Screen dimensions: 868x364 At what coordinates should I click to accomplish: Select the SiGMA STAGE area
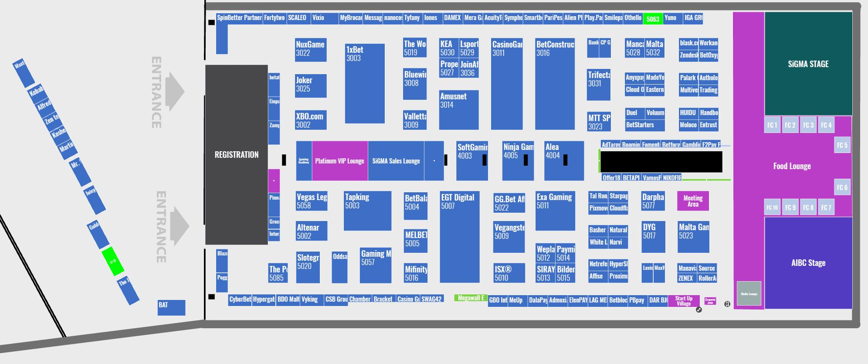coord(808,64)
